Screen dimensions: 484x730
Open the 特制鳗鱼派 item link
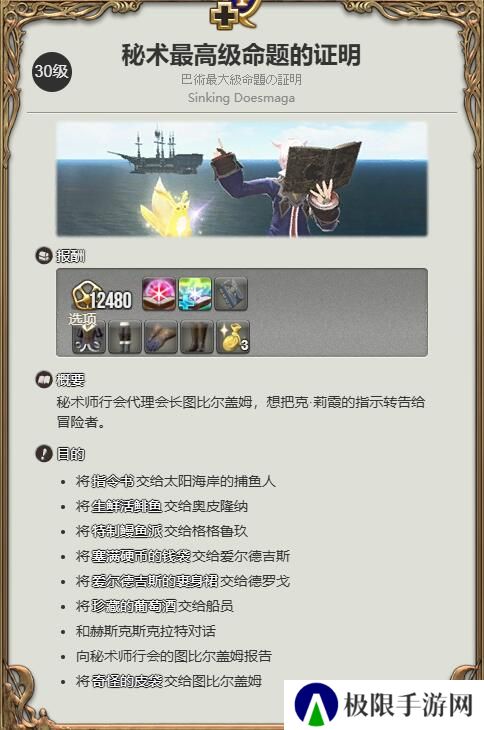pos(127,531)
